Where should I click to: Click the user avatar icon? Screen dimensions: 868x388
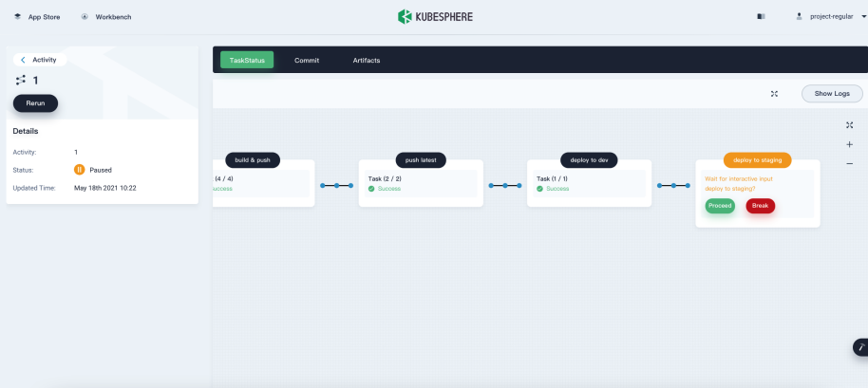tap(799, 16)
